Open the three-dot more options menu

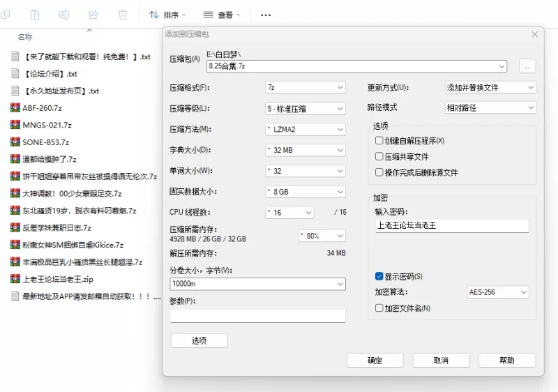[266, 15]
